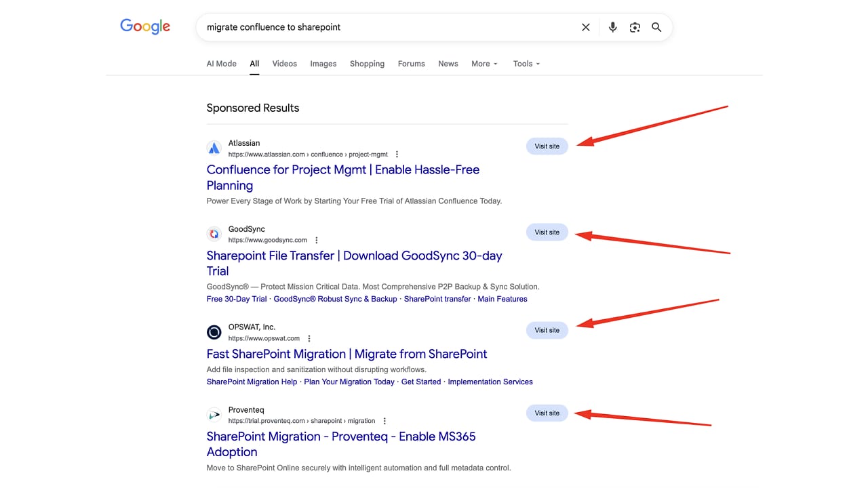
Task: Click Visit site for the Proventeq ad
Action: (547, 413)
